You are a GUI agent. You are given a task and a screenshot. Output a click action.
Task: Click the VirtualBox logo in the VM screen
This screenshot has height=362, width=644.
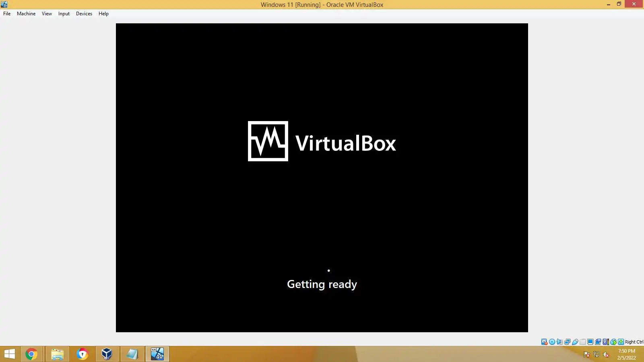tap(322, 141)
